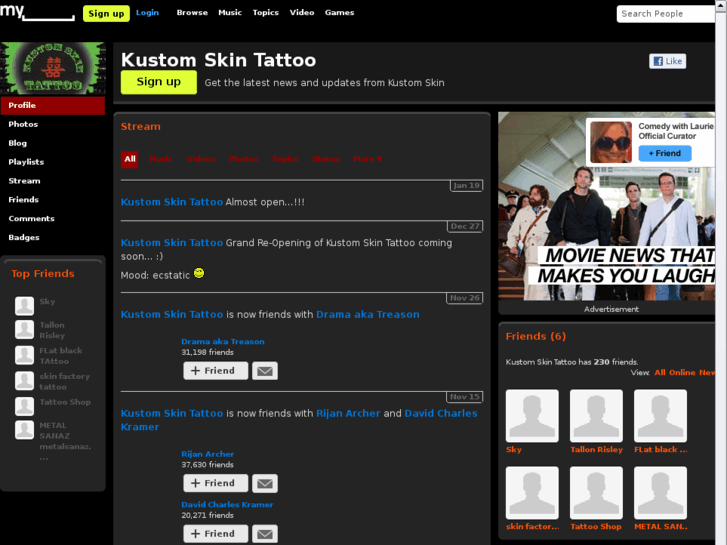
Task: Open Browse in top navigation
Action: (x=192, y=13)
